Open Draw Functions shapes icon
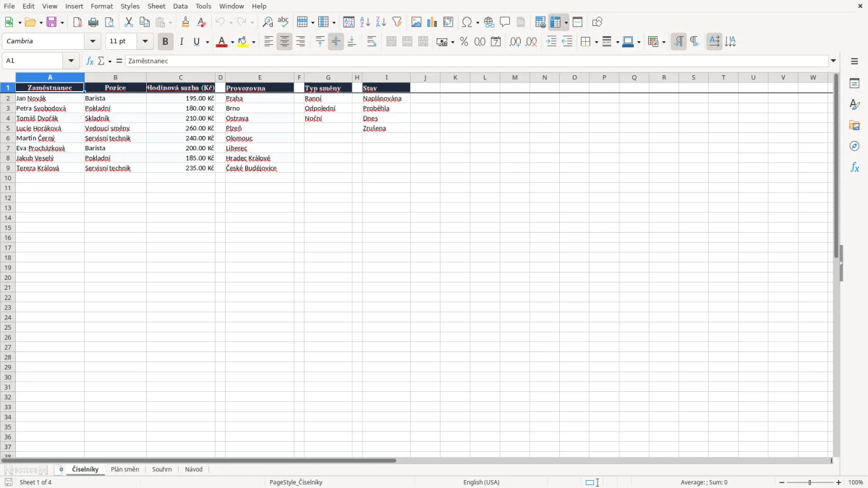This screenshot has height=488, width=868. (x=597, y=22)
